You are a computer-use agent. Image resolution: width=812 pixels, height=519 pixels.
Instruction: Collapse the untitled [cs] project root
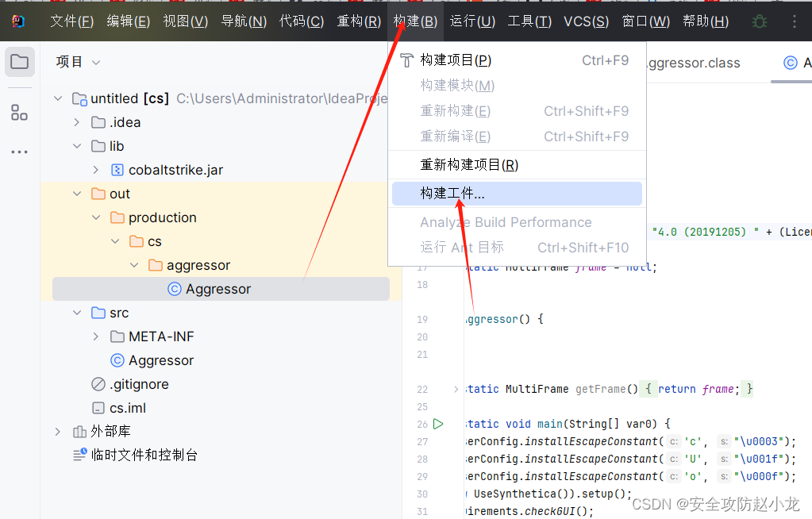pos(58,98)
